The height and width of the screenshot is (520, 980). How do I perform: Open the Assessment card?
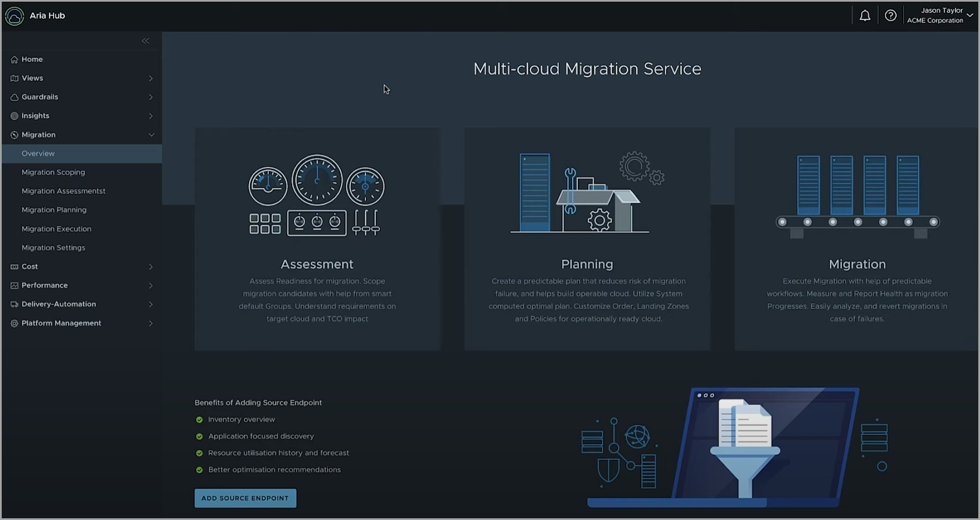click(317, 239)
